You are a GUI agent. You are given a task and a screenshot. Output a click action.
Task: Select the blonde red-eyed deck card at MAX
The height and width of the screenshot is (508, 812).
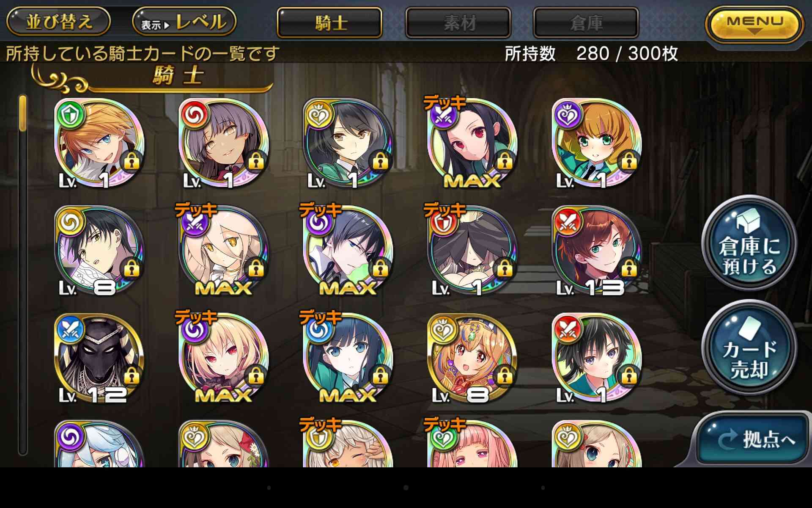tap(223, 358)
